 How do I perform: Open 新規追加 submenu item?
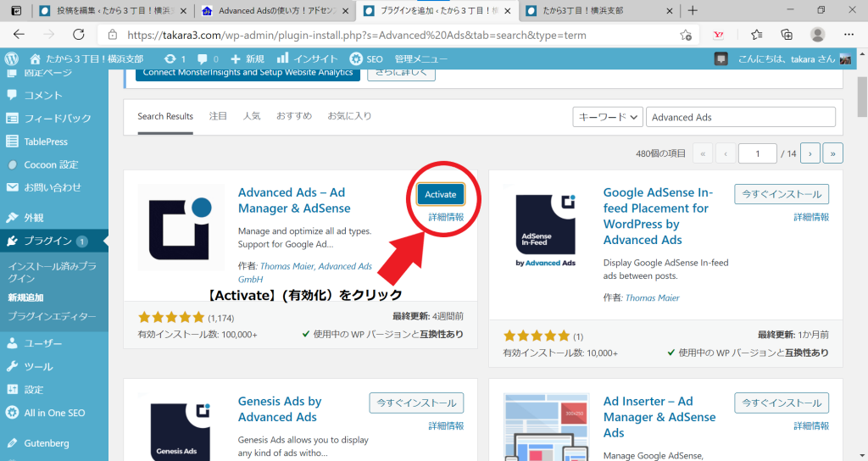coord(25,297)
